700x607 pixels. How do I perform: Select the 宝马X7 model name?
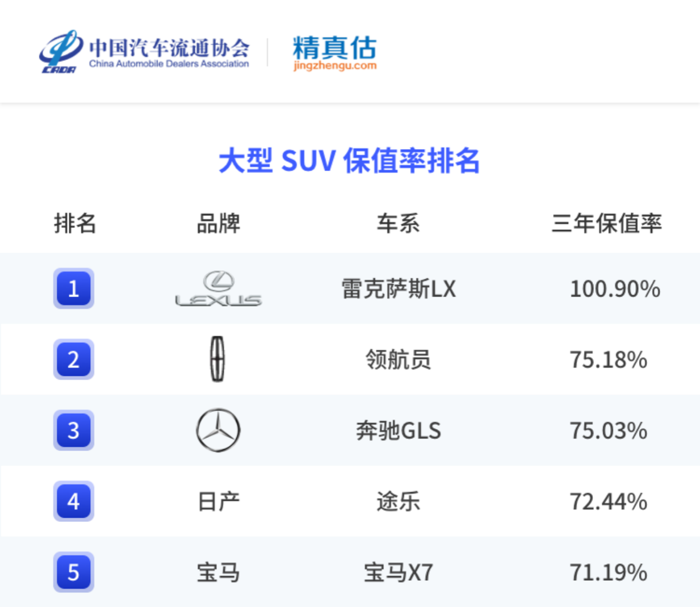click(399, 573)
